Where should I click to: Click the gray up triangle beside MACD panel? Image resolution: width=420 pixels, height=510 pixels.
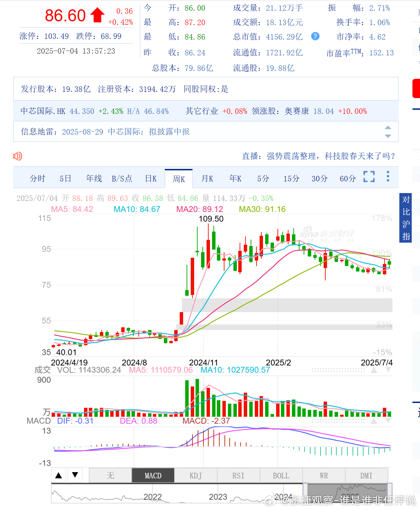point(374,421)
